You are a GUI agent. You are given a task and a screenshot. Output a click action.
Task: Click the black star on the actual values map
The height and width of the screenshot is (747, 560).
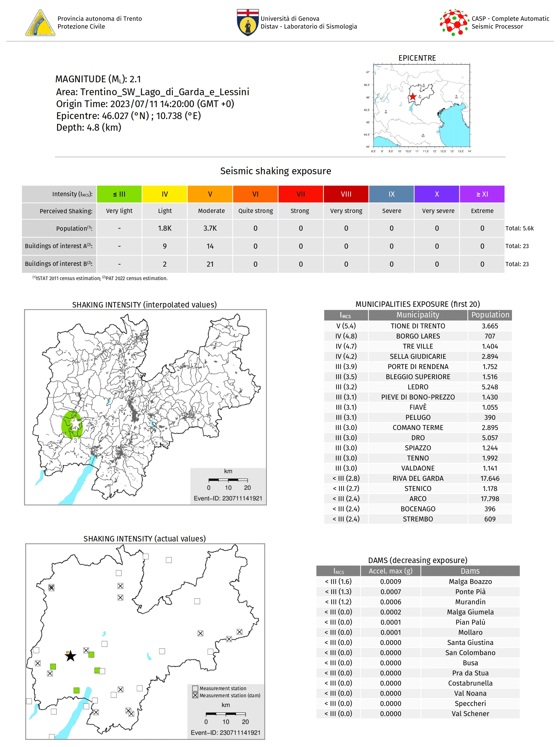point(71,656)
